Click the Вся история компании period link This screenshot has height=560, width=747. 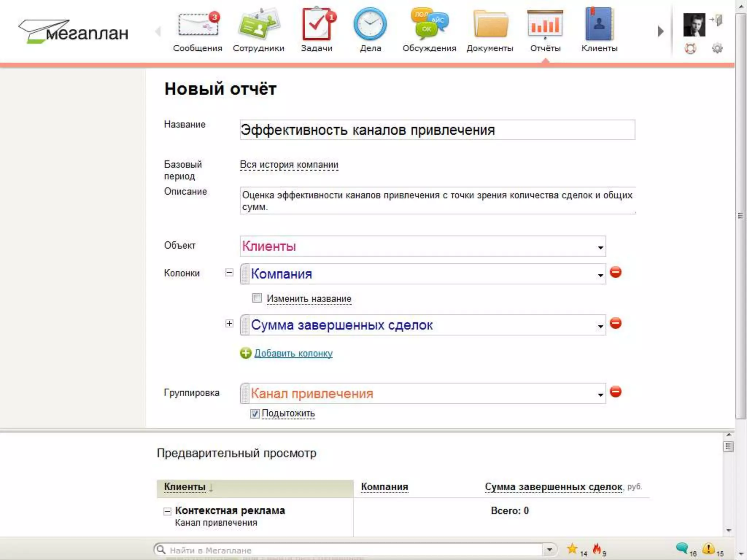click(x=289, y=165)
